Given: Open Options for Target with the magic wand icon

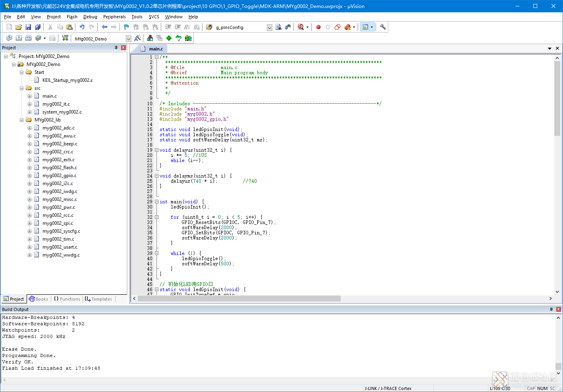Looking at the screenshot, I should coord(137,38).
